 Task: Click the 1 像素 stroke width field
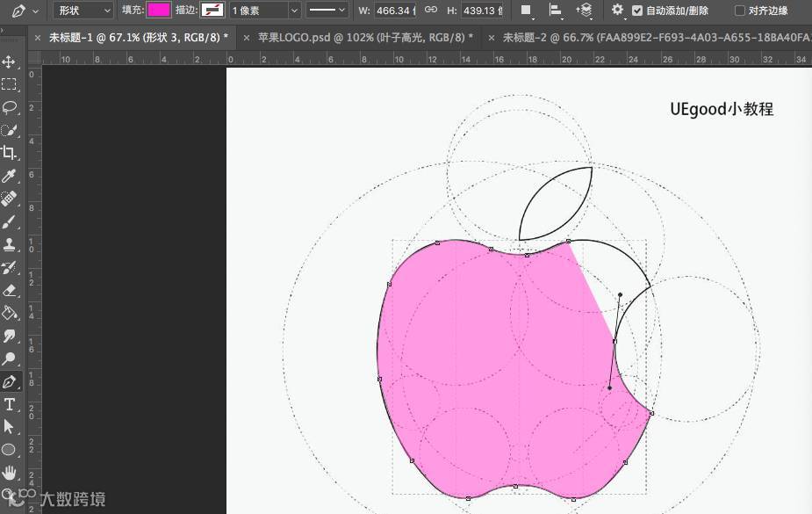pos(258,11)
